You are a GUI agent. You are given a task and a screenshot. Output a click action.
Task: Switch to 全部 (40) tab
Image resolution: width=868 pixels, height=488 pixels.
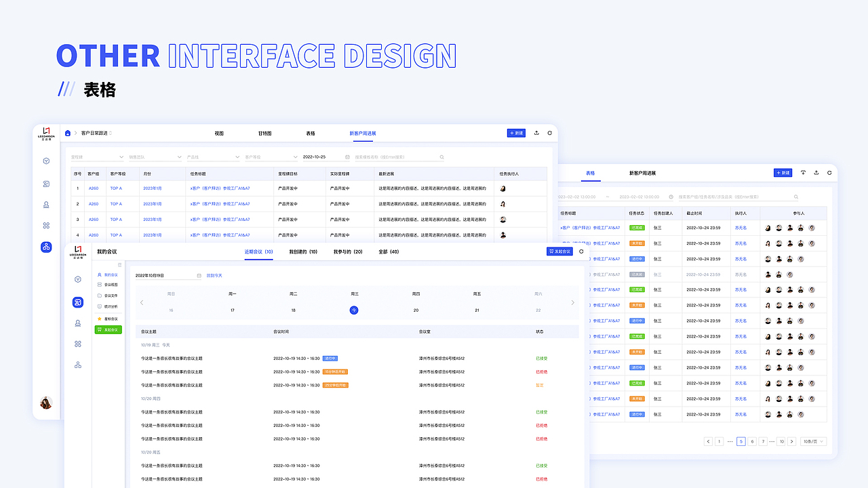389,251
